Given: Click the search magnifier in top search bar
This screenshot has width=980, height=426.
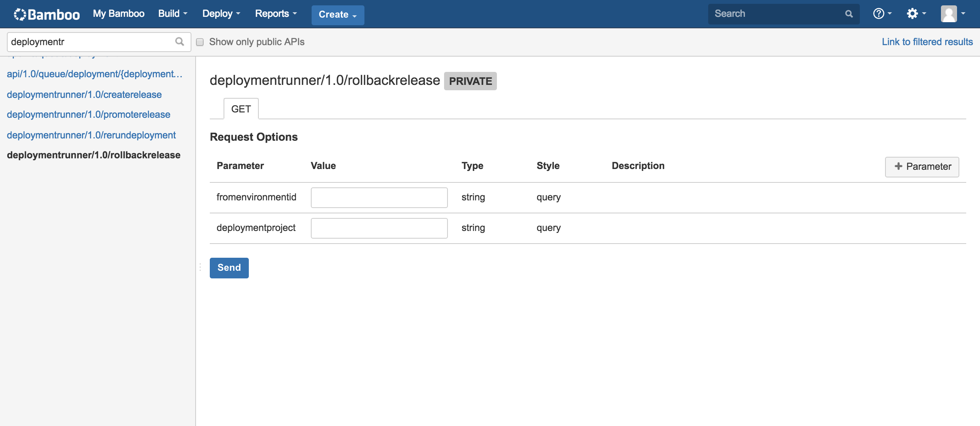Looking at the screenshot, I should 849,14.
